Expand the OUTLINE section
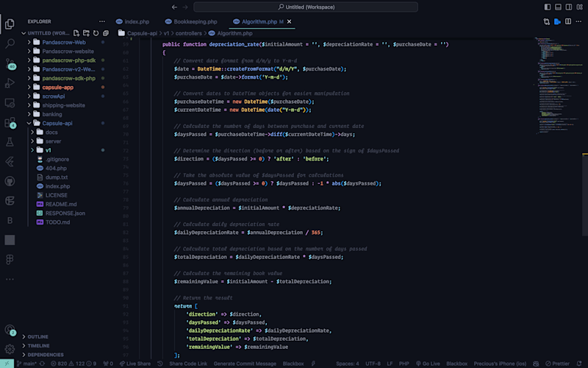Image resolution: width=588 pixels, height=368 pixels. [37, 336]
